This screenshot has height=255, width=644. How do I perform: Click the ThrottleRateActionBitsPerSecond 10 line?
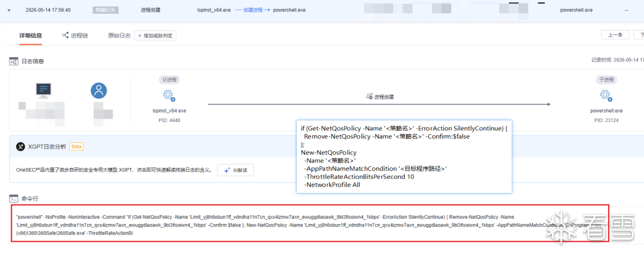click(x=359, y=176)
